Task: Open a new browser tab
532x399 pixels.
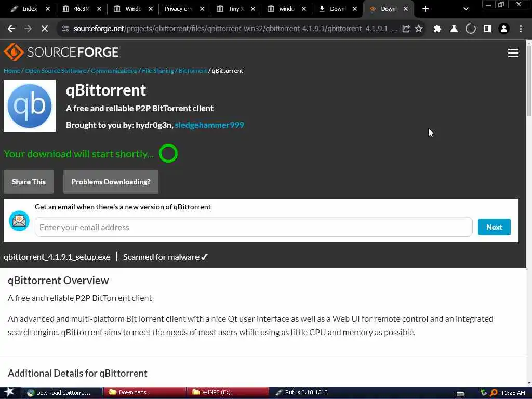Action: pos(425,9)
